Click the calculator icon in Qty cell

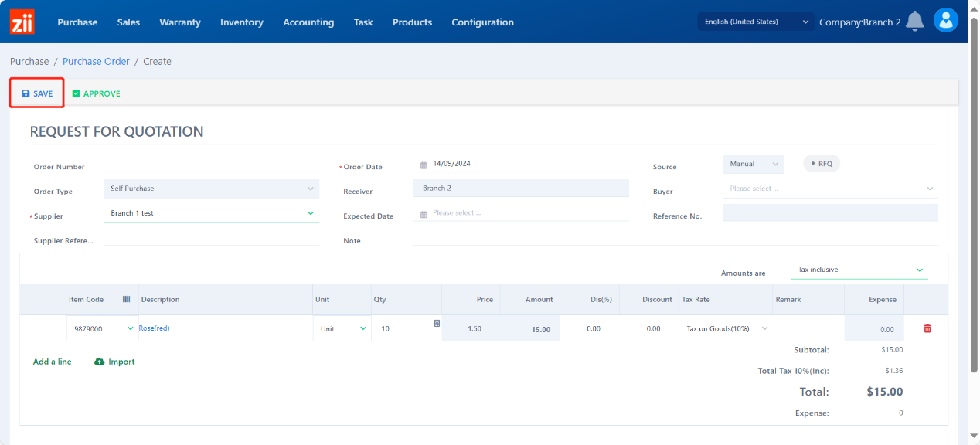[x=437, y=324]
